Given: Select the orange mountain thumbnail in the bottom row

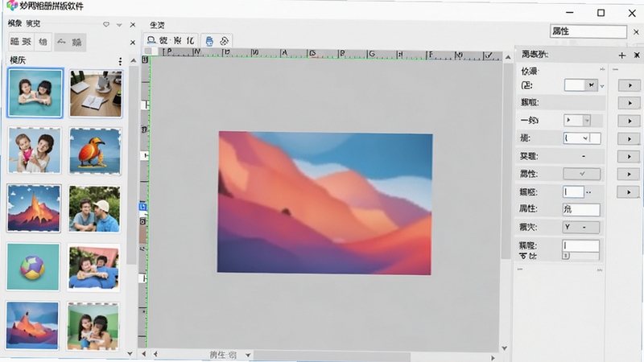Looking at the screenshot, I should tap(32, 326).
